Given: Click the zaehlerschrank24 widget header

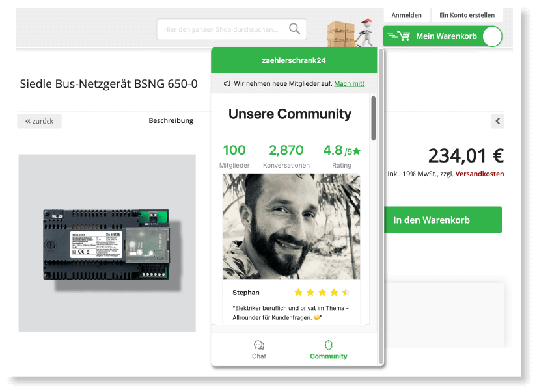Looking at the screenshot, I should click(294, 60).
